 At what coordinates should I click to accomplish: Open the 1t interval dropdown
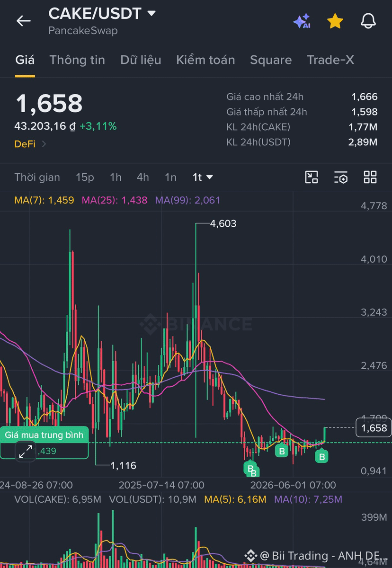pyautogui.click(x=203, y=177)
